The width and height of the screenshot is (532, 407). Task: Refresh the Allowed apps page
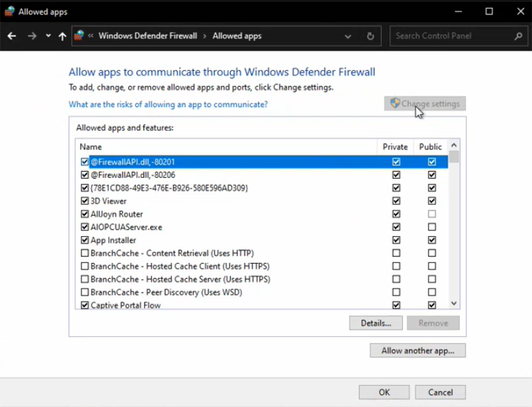click(370, 36)
